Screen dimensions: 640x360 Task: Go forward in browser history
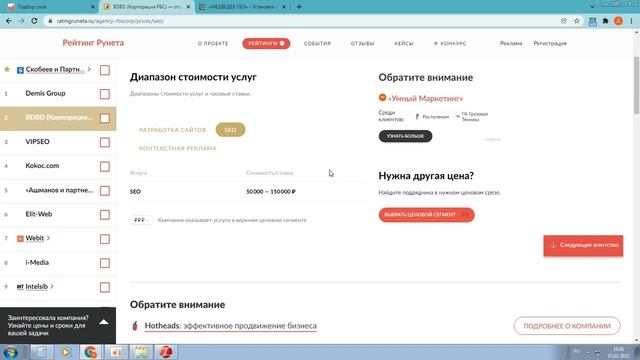pos(21,21)
